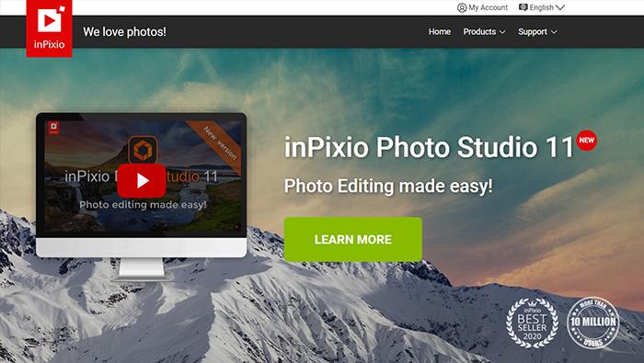Expand the English language dropdown
Image resolution: width=644 pixels, height=363 pixels.
542,7
